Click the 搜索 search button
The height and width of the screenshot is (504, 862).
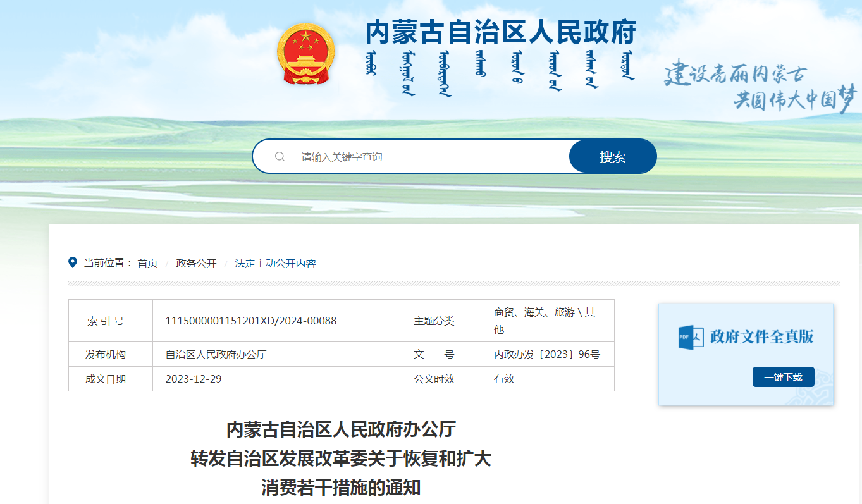[x=612, y=157]
